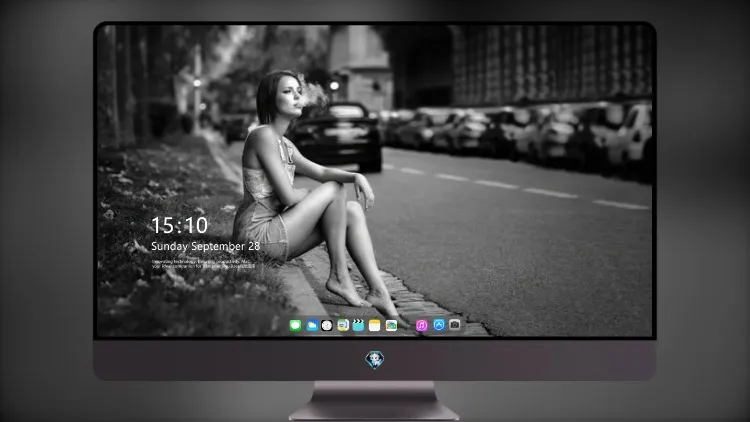Open the blue App Store icon
Screen dimensions: 750x422
point(439,325)
